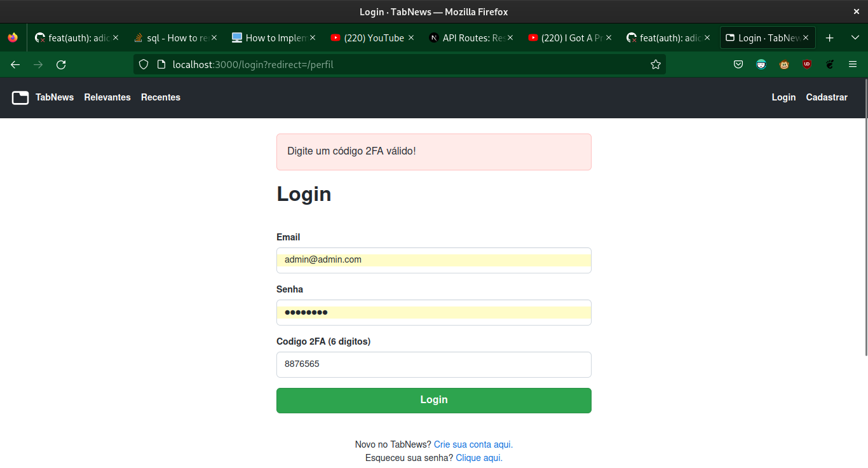The image size is (868, 468).
Task: Click the Login link in the navbar
Action: 783,97
